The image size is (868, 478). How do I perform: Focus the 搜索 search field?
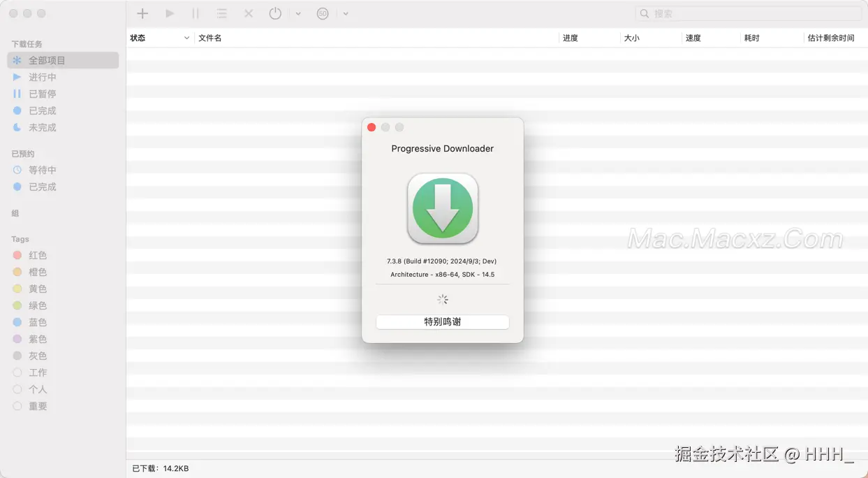point(749,13)
